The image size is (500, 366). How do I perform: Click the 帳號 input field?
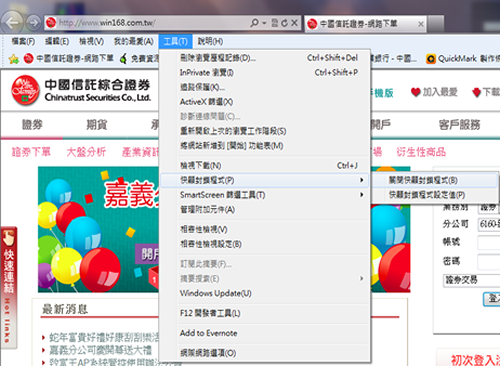click(x=489, y=242)
